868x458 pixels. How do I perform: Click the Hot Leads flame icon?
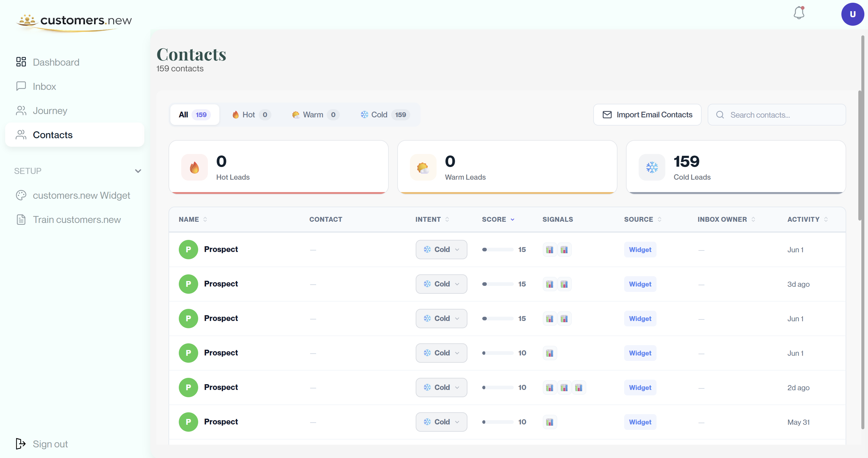click(195, 168)
